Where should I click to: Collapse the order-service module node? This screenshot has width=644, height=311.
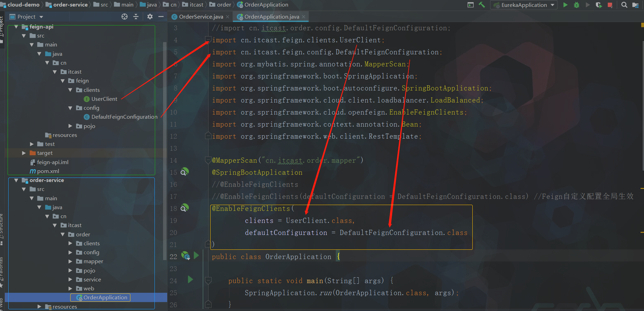(16, 180)
